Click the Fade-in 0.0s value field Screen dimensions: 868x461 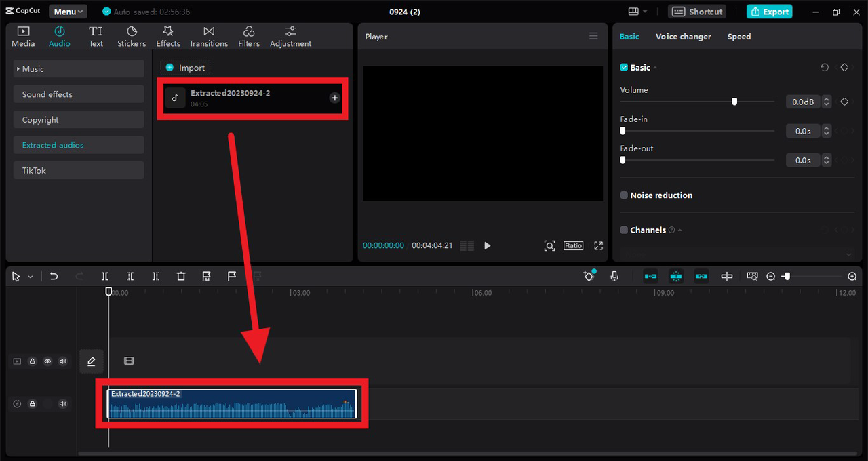click(x=803, y=131)
